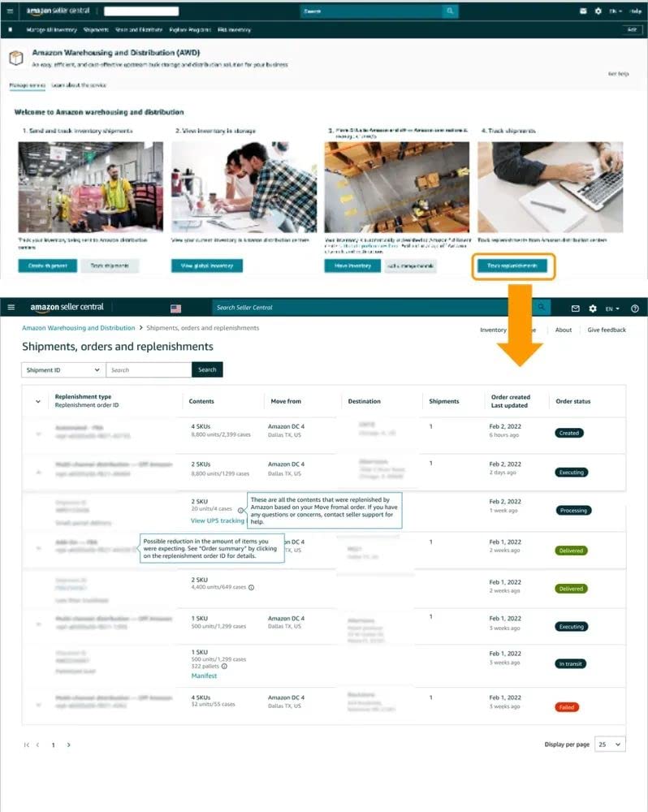Open the Display per page dropdown
This screenshot has height=812, width=648.
pyautogui.click(x=610, y=744)
